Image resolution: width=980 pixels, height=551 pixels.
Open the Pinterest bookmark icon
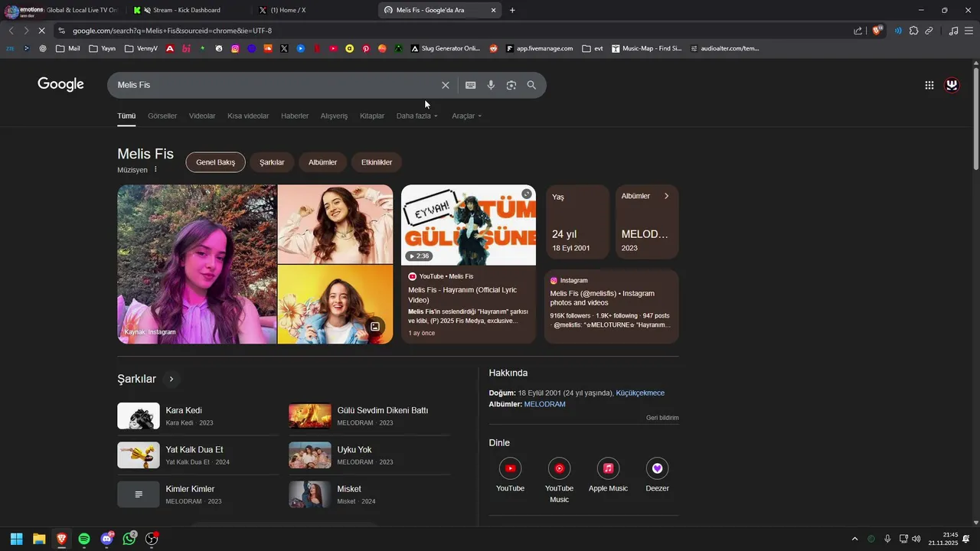click(x=366, y=48)
